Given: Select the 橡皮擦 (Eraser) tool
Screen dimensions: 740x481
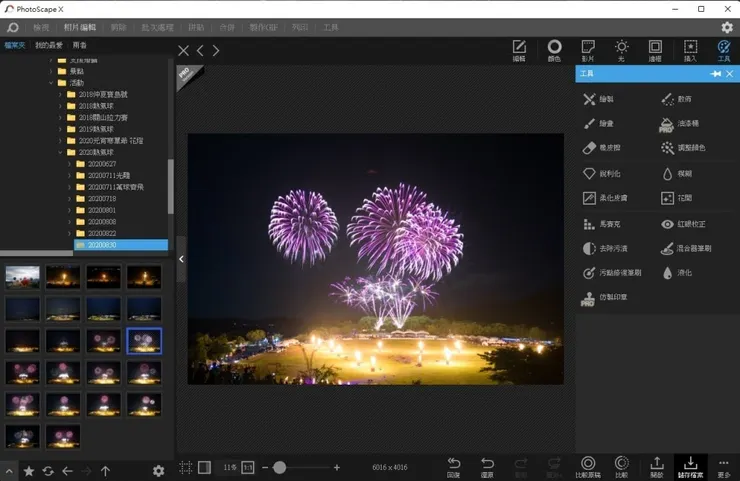Looking at the screenshot, I should coord(603,148).
